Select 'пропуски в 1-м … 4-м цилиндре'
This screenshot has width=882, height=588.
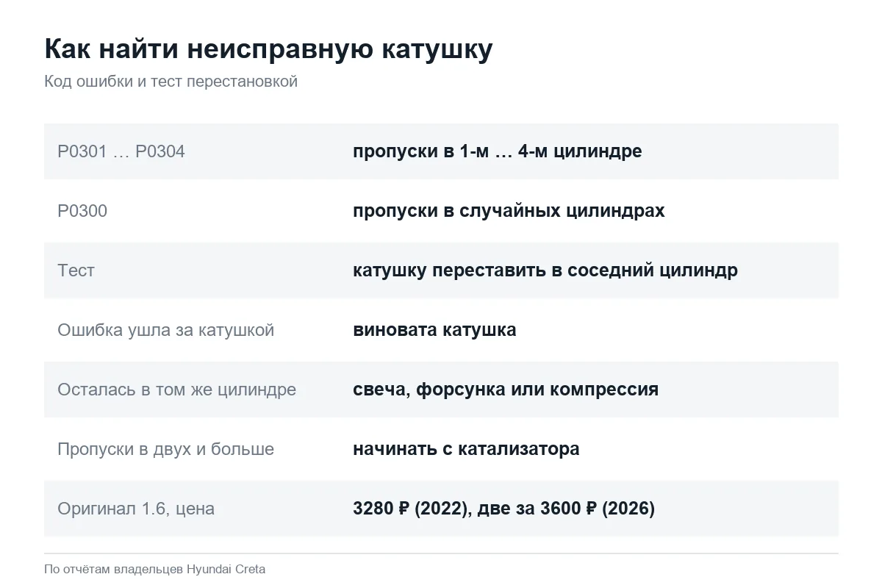coord(497,151)
